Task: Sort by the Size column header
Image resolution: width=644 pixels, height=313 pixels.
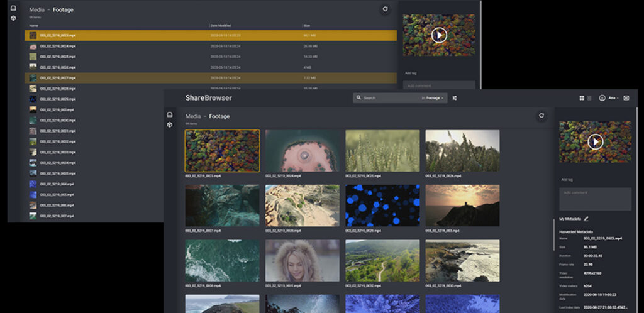Action: tap(306, 25)
